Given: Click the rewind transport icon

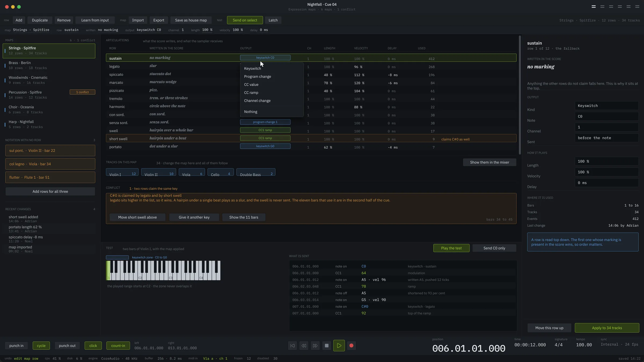Looking at the screenshot, I should pos(304,346).
